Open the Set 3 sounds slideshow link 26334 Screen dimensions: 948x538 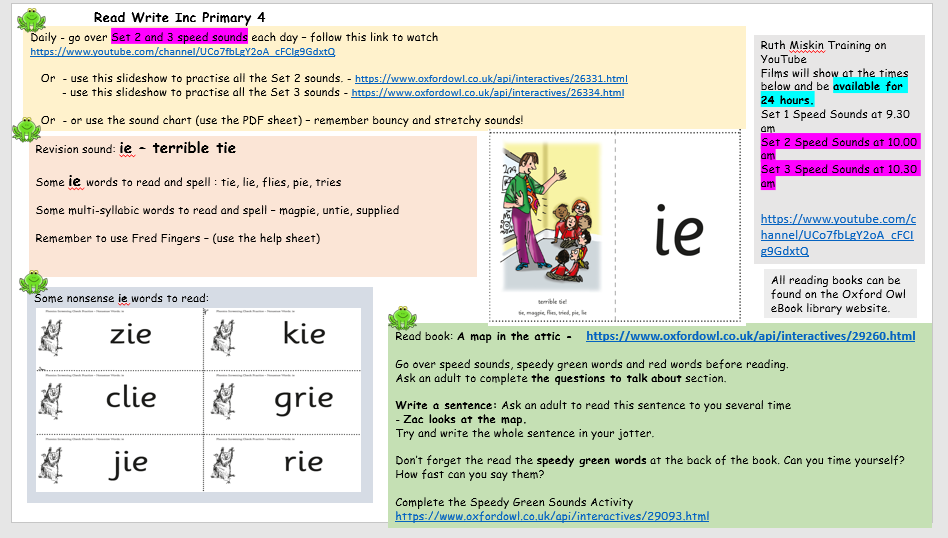point(487,93)
